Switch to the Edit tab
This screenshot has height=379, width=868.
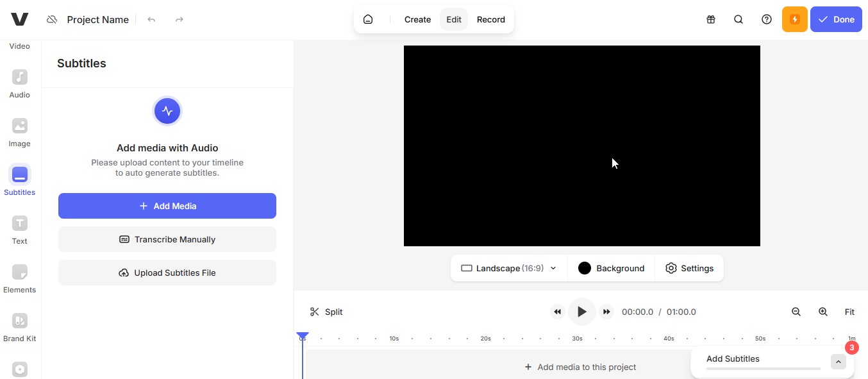454,20
